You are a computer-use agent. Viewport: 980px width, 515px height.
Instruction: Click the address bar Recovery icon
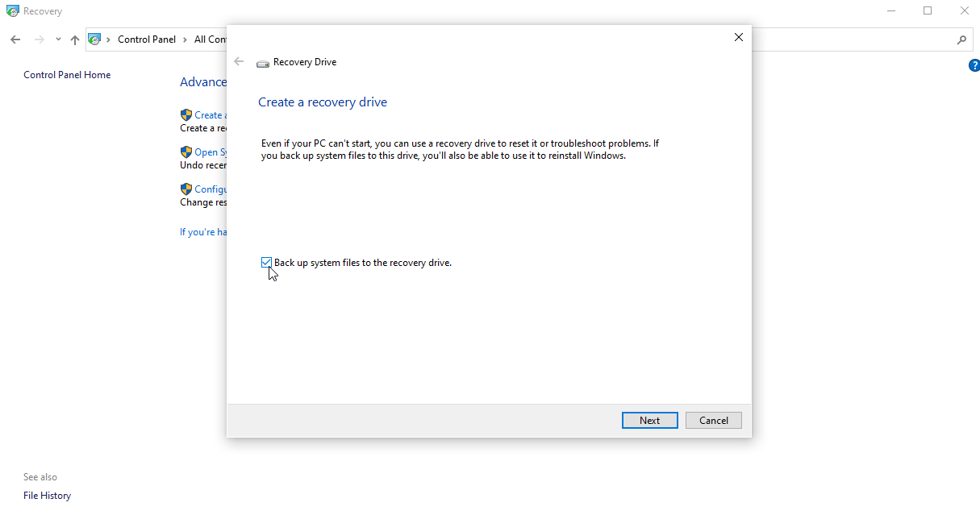[94, 39]
